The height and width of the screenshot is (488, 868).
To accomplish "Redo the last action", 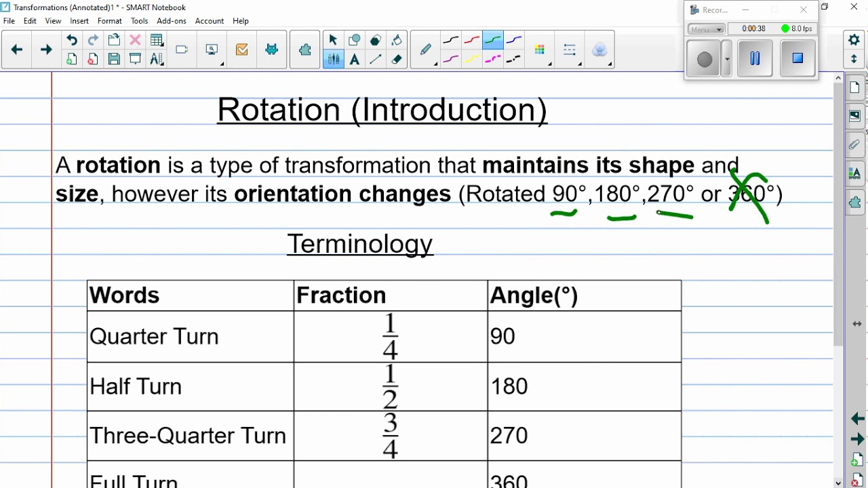I will pyautogui.click(x=93, y=41).
